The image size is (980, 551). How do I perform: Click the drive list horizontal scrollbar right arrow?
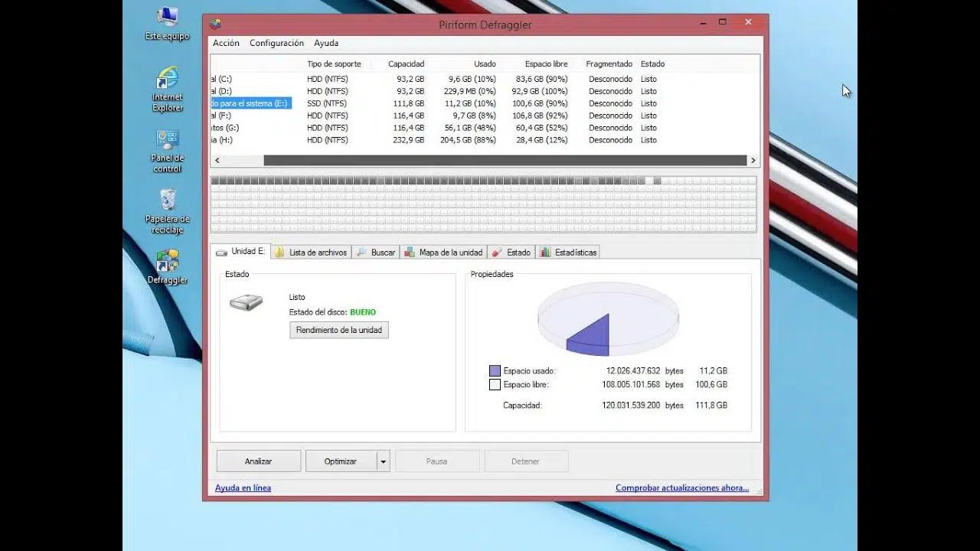[x=753, y=161]
